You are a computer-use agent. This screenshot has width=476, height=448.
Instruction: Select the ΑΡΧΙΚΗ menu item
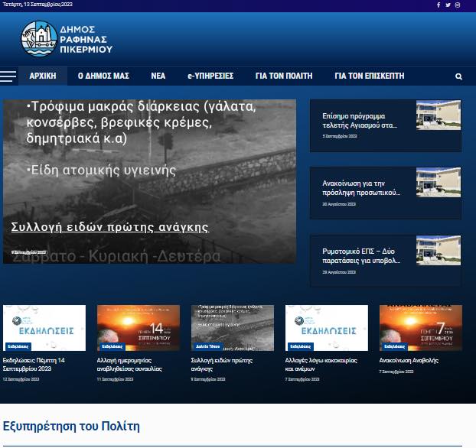(43, 76)
